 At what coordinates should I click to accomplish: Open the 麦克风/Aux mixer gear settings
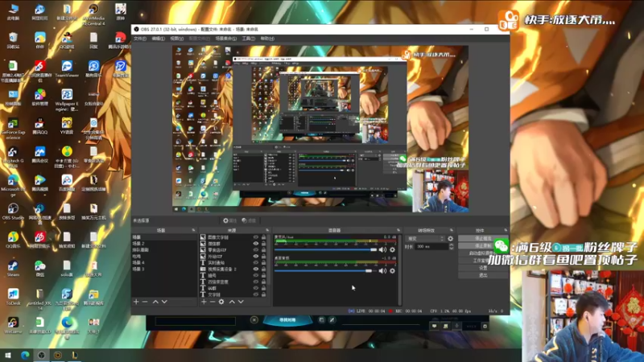pos(392,249)
